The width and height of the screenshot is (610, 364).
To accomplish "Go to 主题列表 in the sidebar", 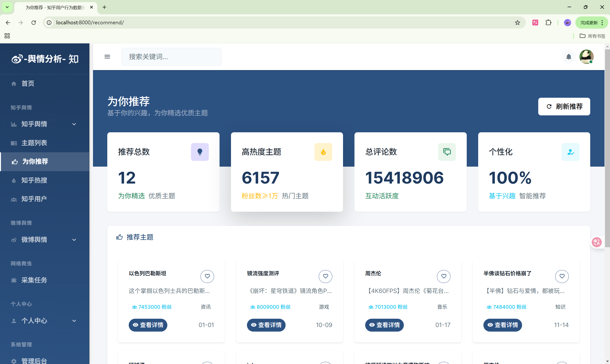I will [34, 143].
